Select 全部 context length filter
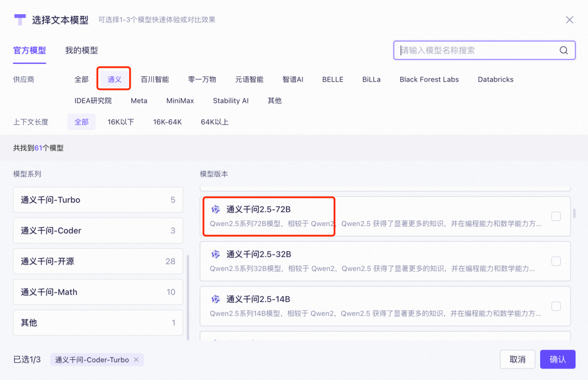 tap(81, 122)
